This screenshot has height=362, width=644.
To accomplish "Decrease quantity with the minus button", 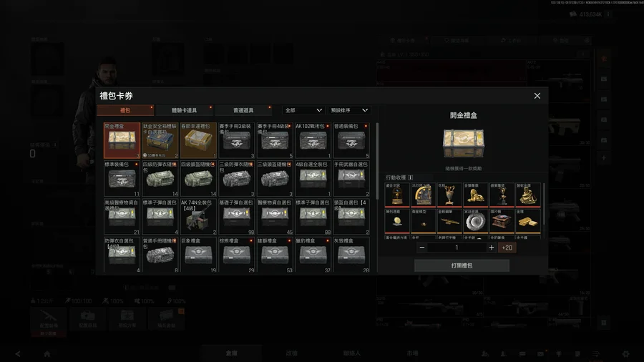I will 421,248.
